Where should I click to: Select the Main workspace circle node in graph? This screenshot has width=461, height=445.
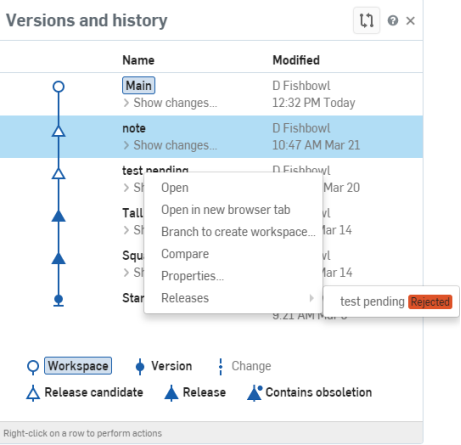click(59, 87)
